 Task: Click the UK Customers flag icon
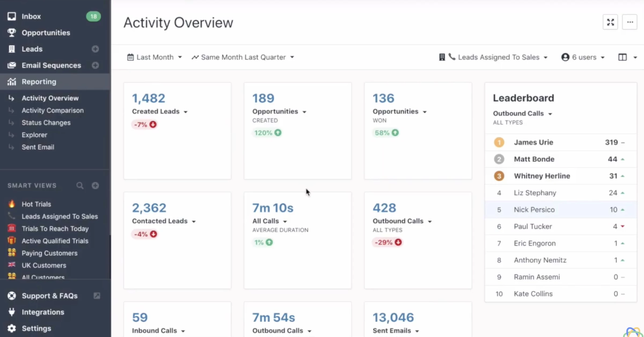(12, 265)
